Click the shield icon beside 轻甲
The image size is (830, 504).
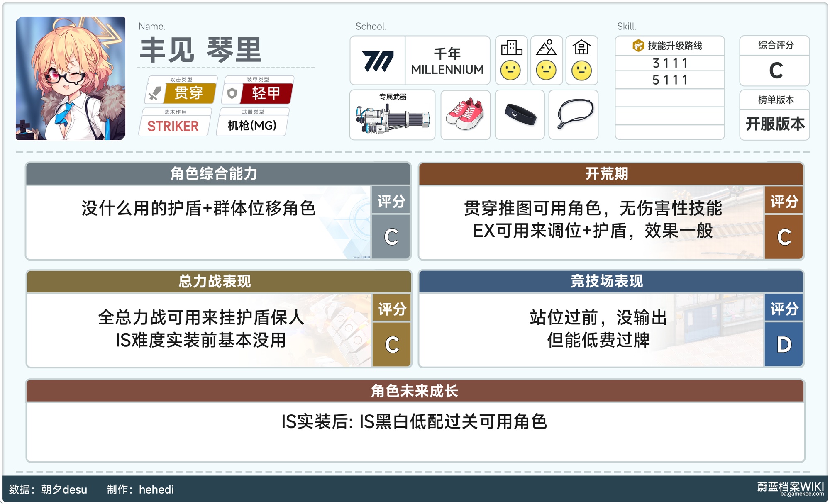(x=232, y=93)
